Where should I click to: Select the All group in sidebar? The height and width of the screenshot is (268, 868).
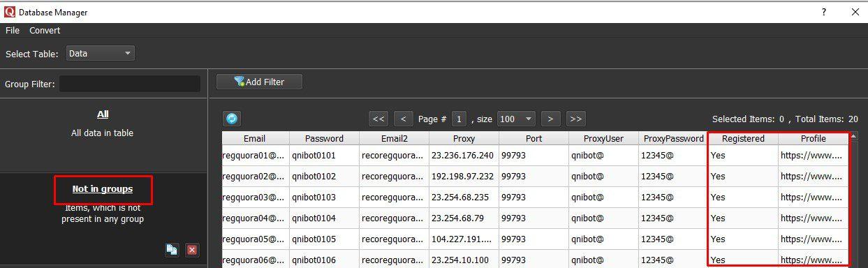pyautogui.click(x=103, y=114)
